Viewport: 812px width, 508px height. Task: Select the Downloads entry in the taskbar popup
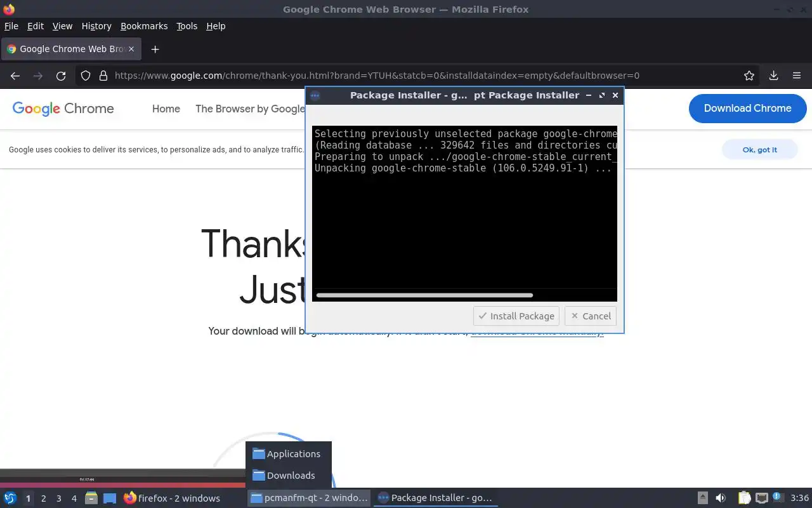click(x=289, y=476)
